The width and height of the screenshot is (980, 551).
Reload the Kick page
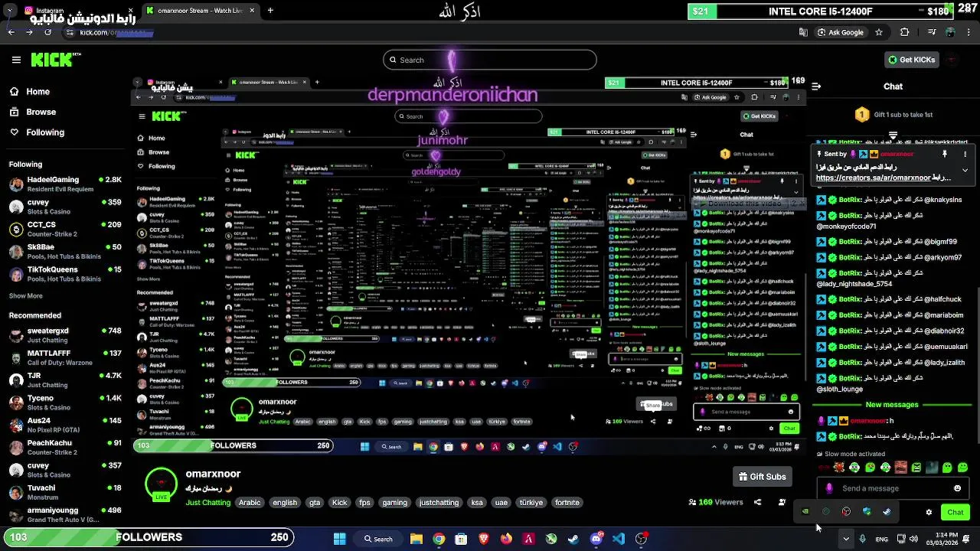pyautogui.click(x=48, y=32)
